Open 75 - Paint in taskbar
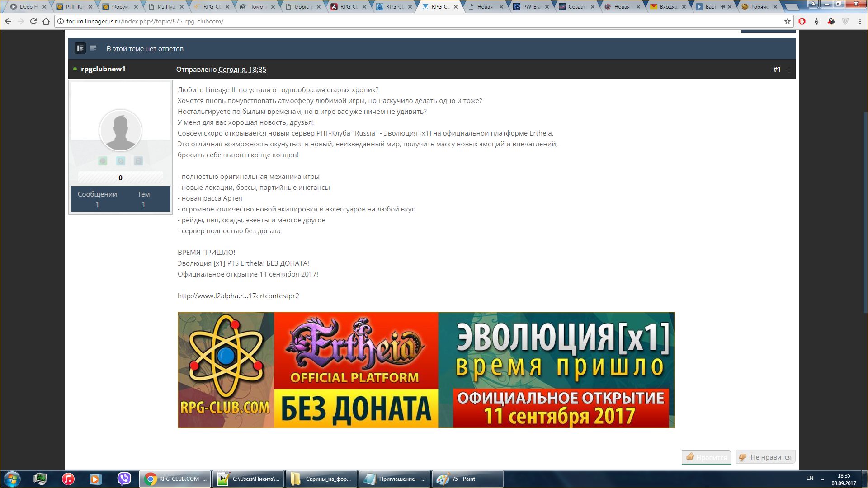868x488 pixels. pyautogui.click(x=468, y=479)
